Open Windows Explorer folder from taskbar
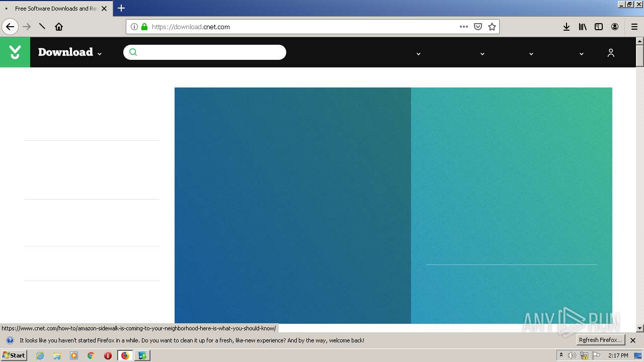644x362 pixels. [57, 355]
